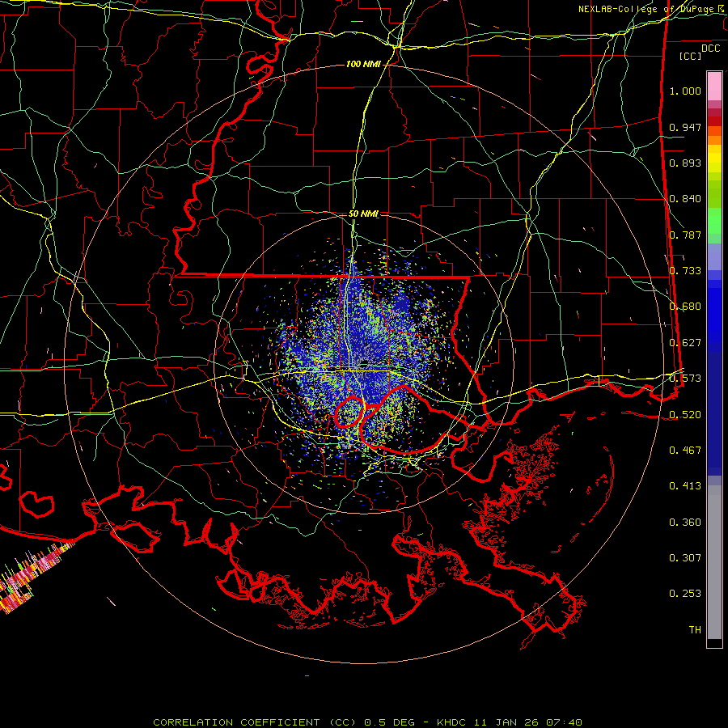Select the 0.253 scale value

click(685, 594)
